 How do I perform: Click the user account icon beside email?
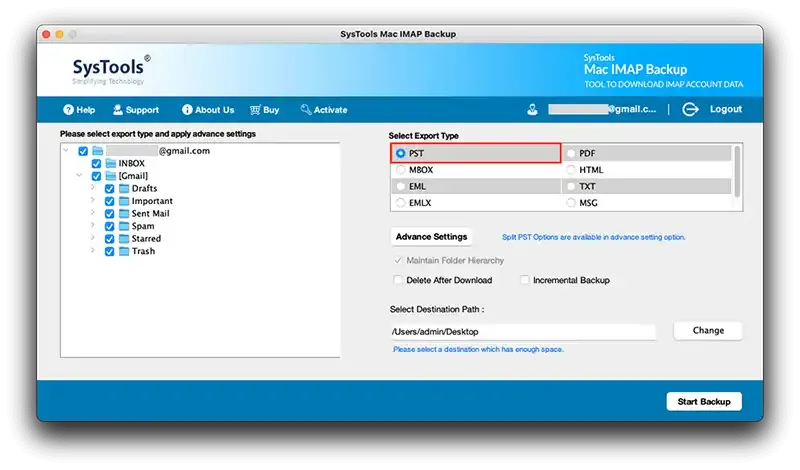pyautogui.click(x=532, y=109)
